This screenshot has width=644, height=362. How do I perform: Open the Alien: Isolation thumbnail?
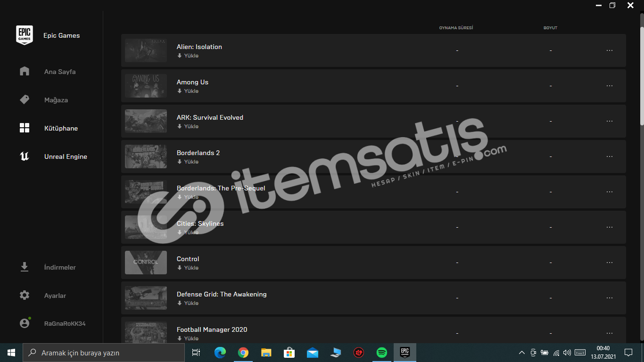coord(146,50)
